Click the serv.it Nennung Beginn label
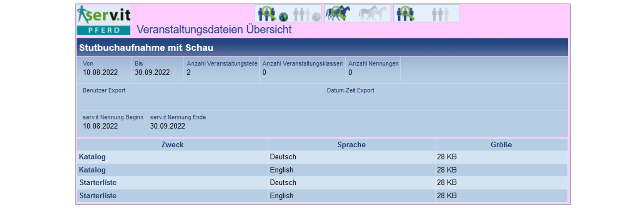This screenshot has height=208, width=644. (113, 117)
